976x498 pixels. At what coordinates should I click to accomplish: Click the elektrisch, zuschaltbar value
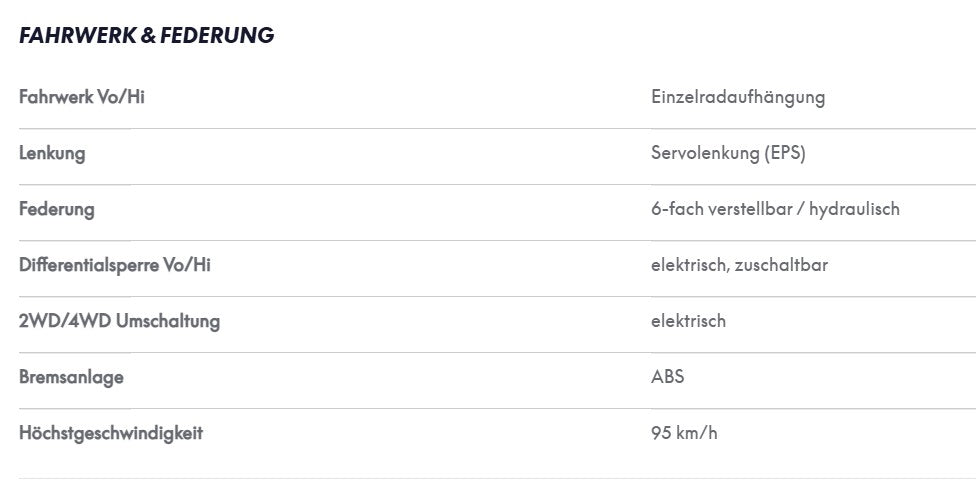click(739, 266)
